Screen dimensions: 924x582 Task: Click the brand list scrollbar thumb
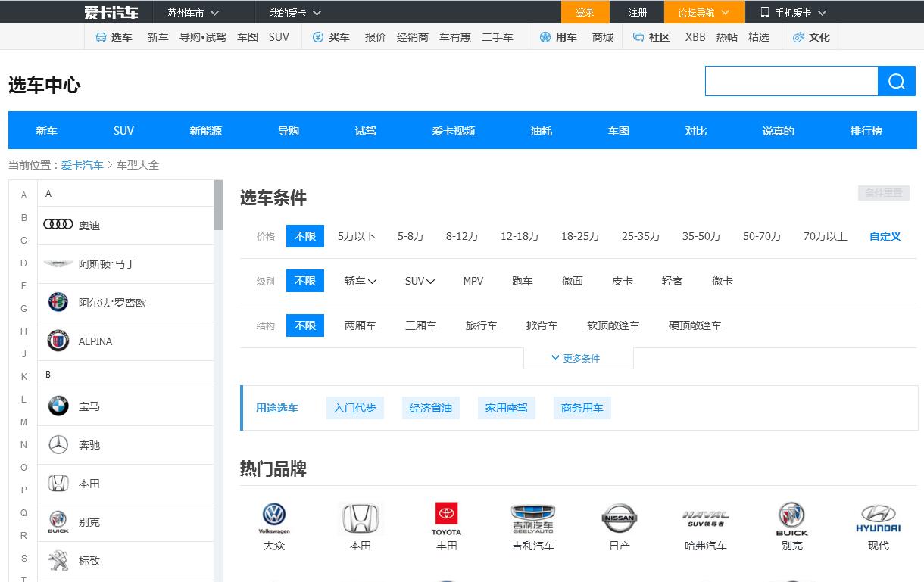coord(218,204)
